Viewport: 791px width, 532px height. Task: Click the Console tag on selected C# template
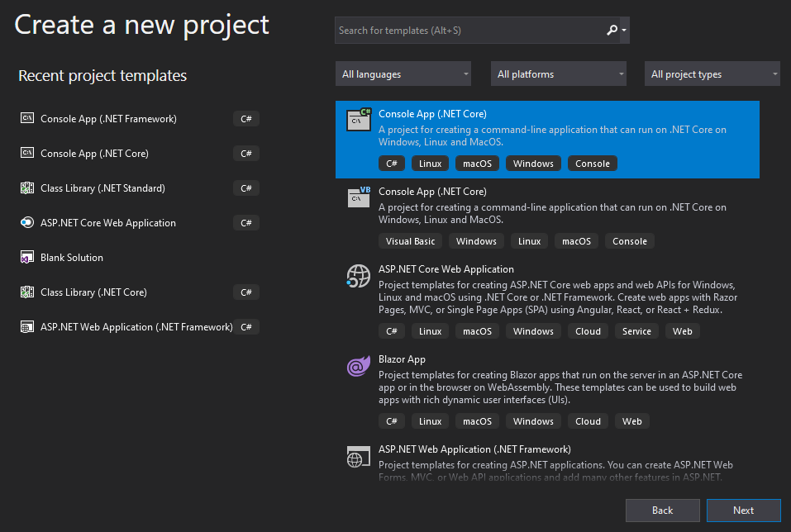click(593, 164)
